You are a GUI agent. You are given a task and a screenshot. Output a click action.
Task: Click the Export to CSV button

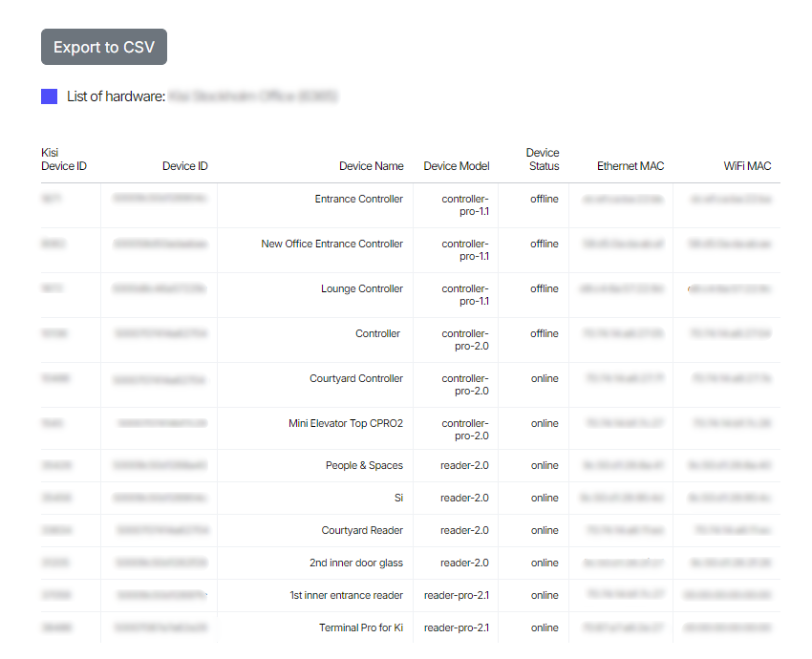[x=104, y=47]
